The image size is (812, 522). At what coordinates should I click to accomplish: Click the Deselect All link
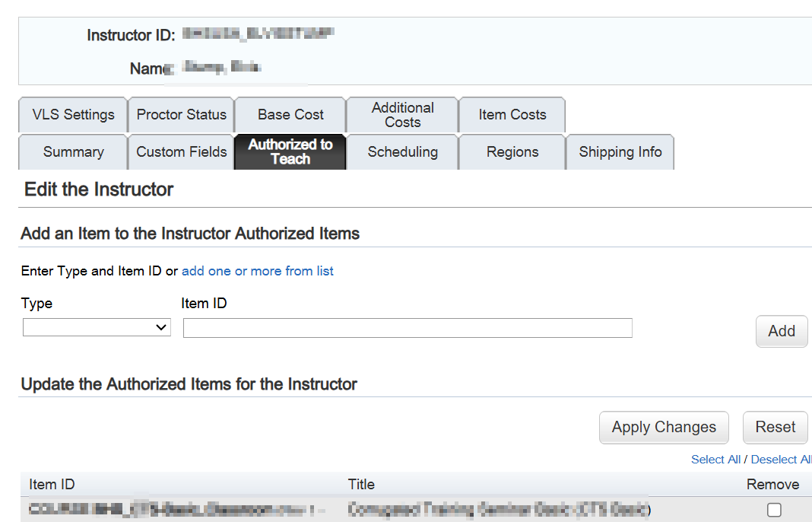(781, 460)
